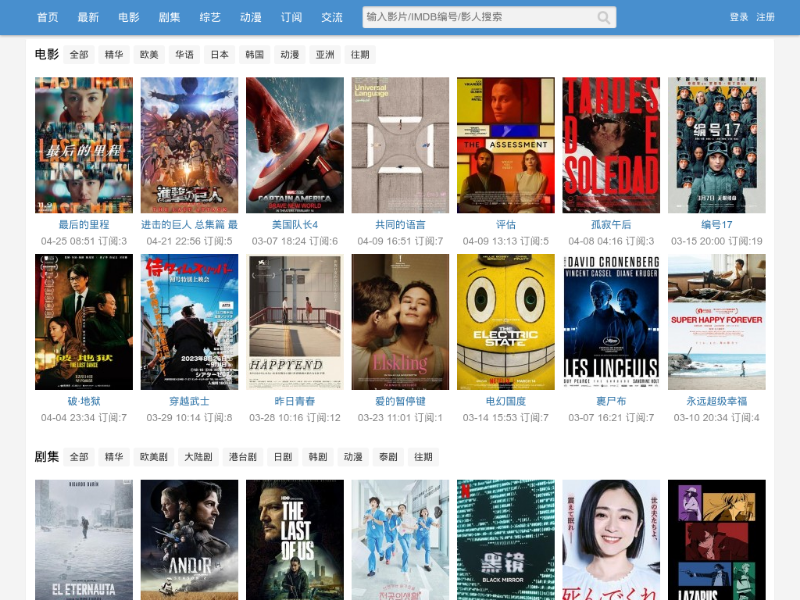Click the Happyend movie poster
This screenshot has width=800, height=600.
click(x=295, y=321)
